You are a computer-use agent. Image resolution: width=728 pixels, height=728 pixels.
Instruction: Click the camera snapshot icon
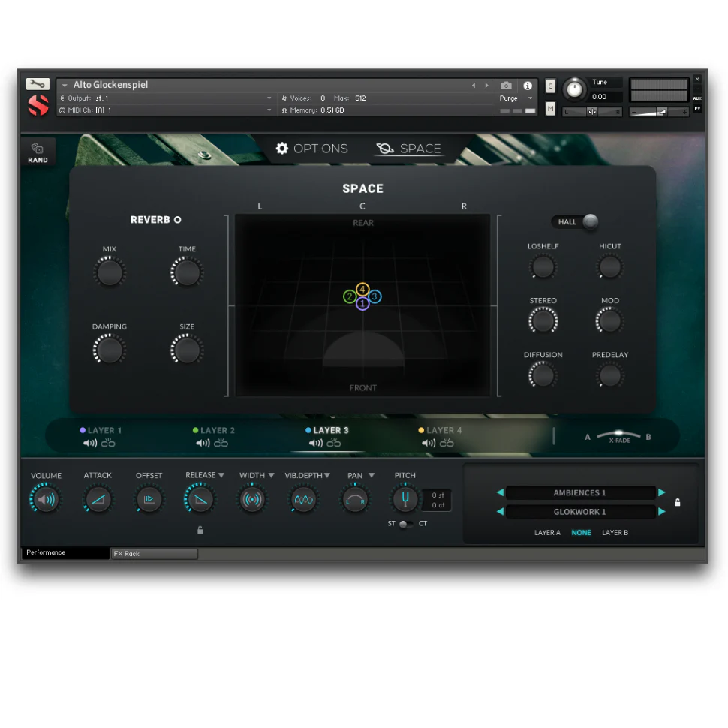click(507, 86)
